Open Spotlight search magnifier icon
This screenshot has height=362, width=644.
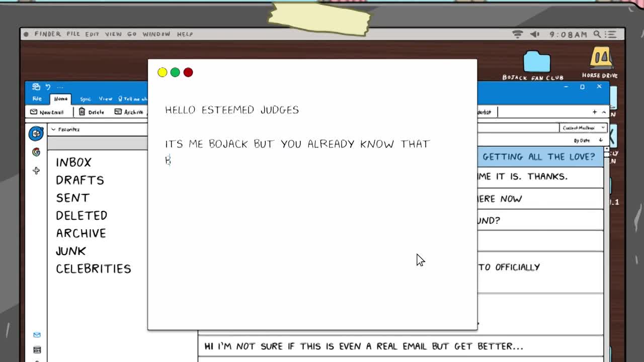point(597,34)
